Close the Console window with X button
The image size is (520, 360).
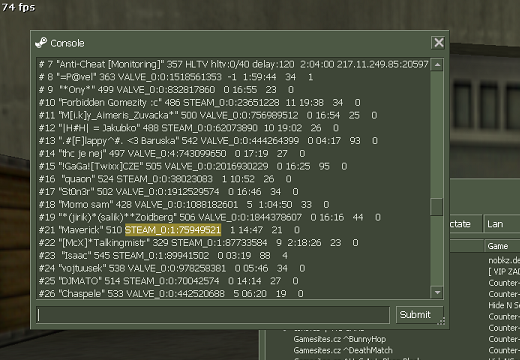[438, 43]
